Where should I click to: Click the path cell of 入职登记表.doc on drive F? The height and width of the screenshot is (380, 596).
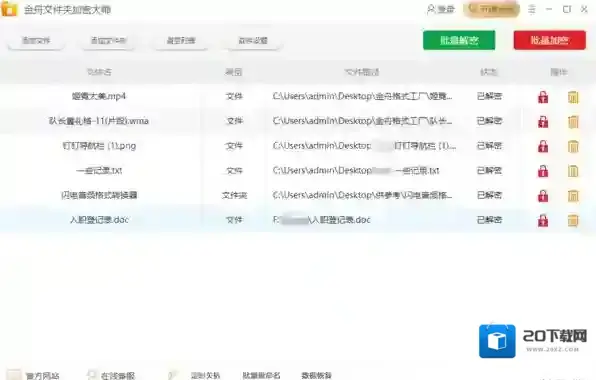pos(322,220)
